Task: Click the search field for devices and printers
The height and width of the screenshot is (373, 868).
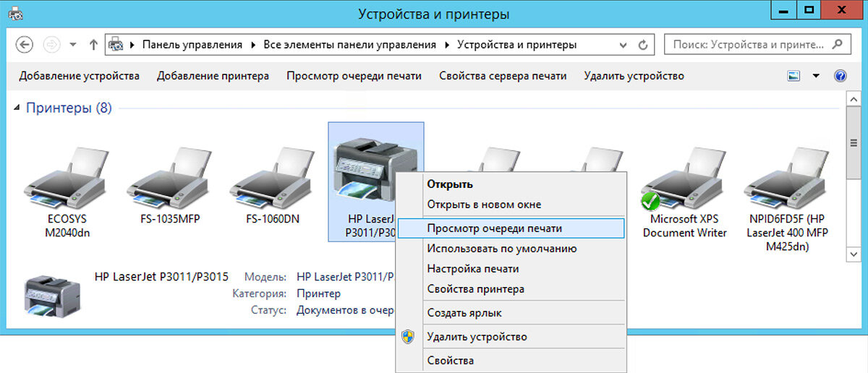Action: click(x=757, y=44)
